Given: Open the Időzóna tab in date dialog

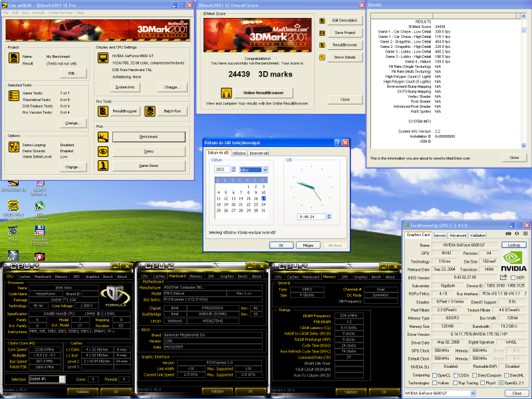Looking at the screenshot, I should pos(240,153).
